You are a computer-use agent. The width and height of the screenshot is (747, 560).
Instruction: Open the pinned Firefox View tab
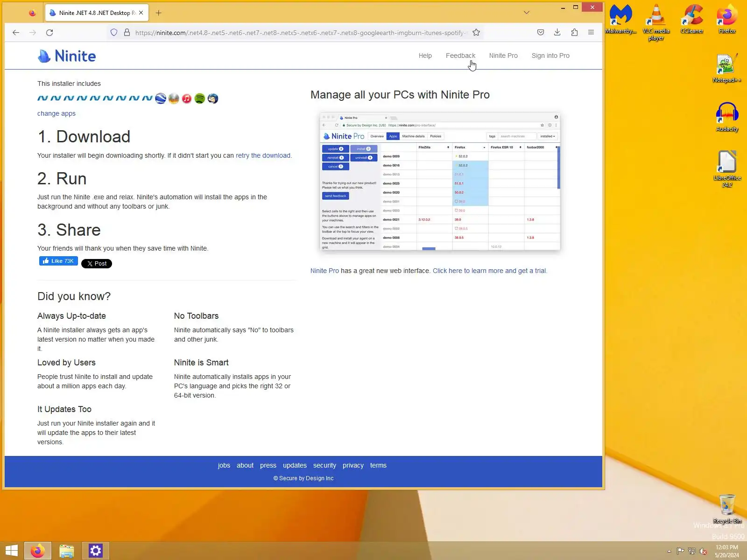coord(32,13)
